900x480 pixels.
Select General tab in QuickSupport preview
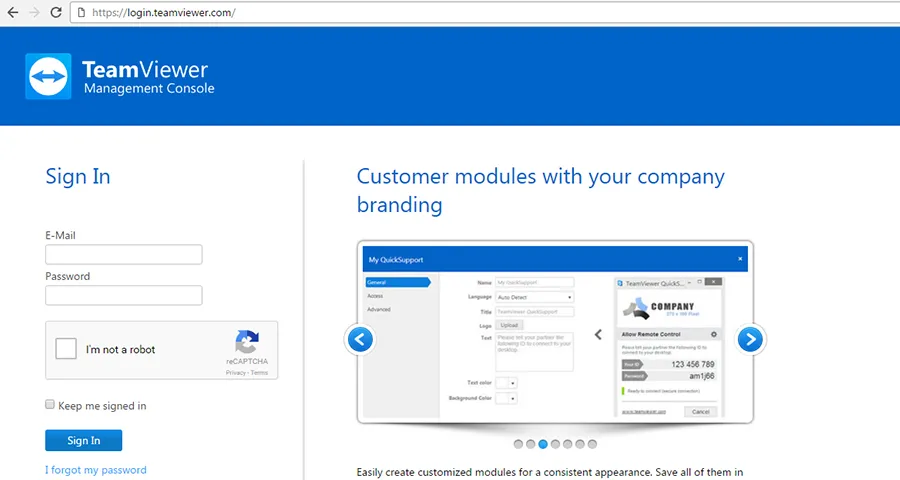[398, 282]
